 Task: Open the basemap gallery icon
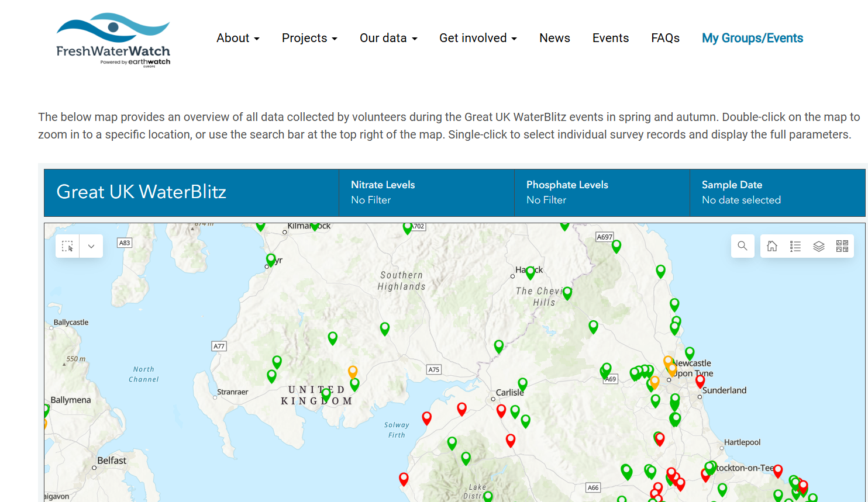pyautogui.click(x=842, y=246)
